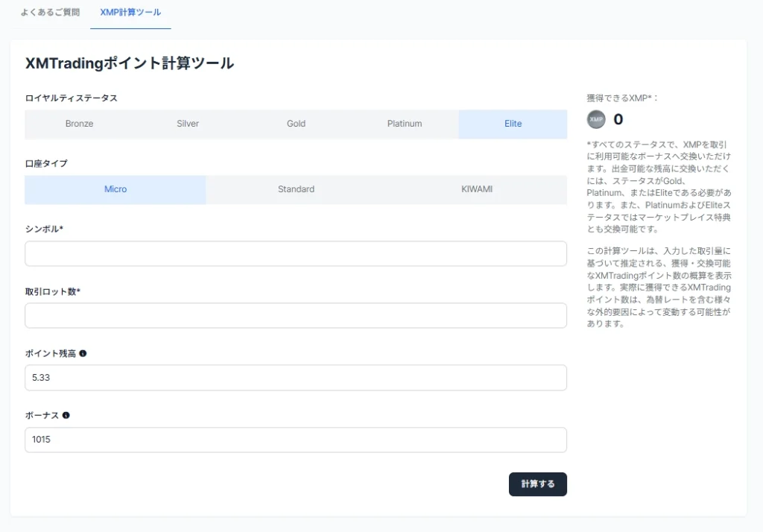
Task: Select Bronze loyalty status
Action: (x=79, y=124)
